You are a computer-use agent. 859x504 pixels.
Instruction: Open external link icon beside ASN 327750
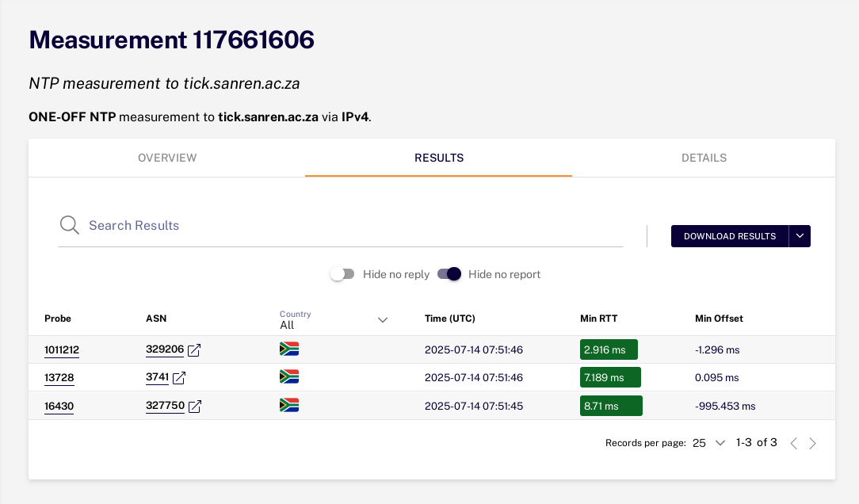click(195, 407)
